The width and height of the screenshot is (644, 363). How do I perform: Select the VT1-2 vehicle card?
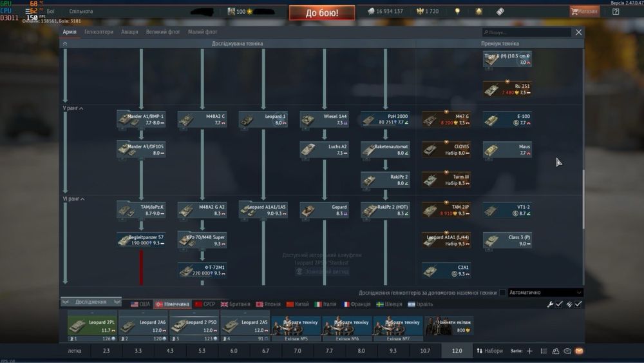click(x=507, y=210)
